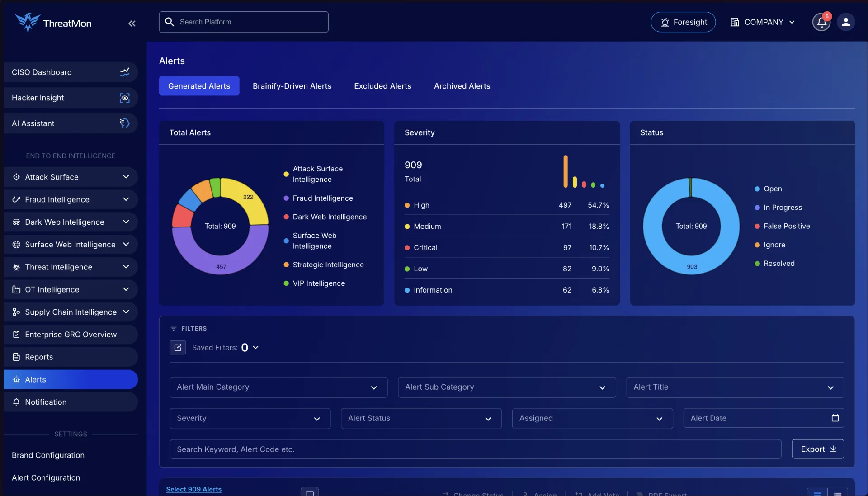Click the Alerts siren icon in sidebar
The height and width of the screenshot is (496, 868).
[x=16, y=379]
